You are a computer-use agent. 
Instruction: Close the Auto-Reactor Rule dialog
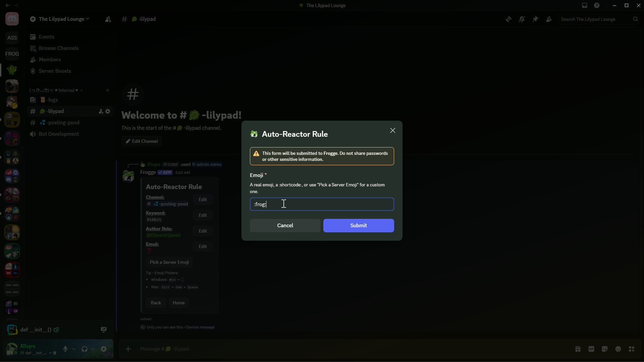[x=393, y=131]
